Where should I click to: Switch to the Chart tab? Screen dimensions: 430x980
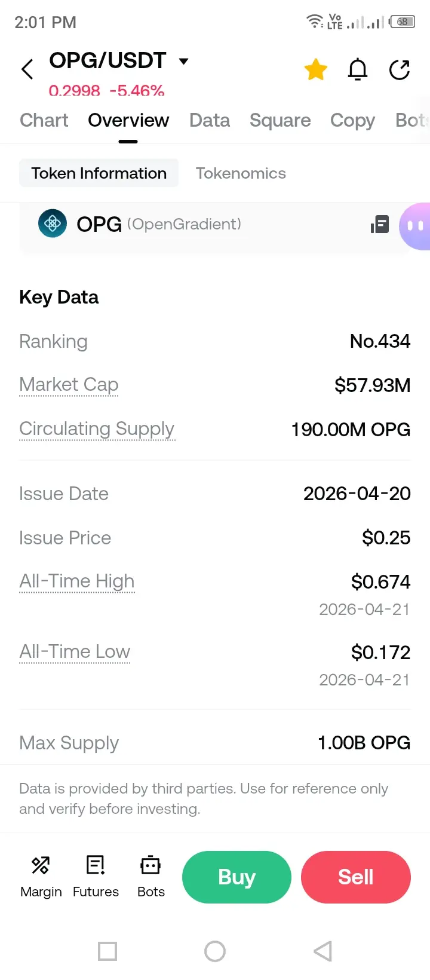click(44, 120)
